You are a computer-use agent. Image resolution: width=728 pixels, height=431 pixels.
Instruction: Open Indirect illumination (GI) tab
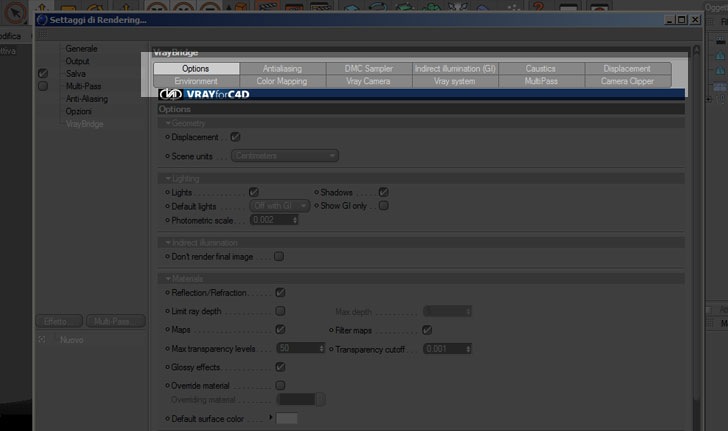[455, 69]
